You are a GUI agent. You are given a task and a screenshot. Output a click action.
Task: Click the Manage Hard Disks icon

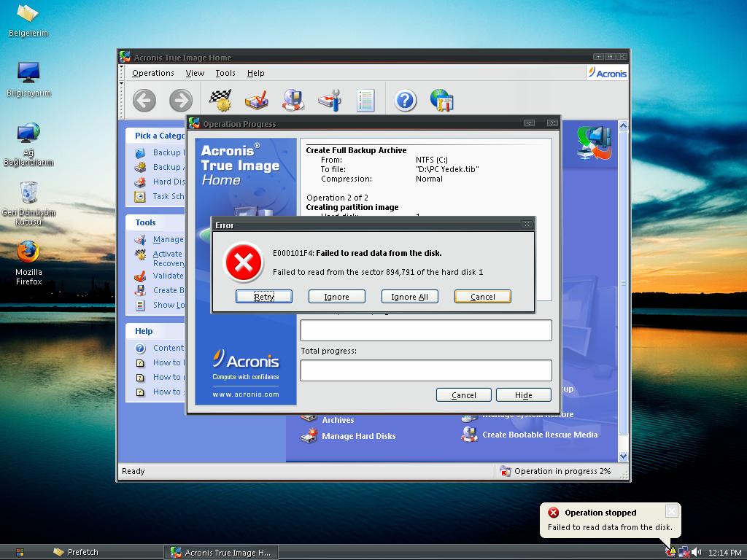(x=309, y=435)
